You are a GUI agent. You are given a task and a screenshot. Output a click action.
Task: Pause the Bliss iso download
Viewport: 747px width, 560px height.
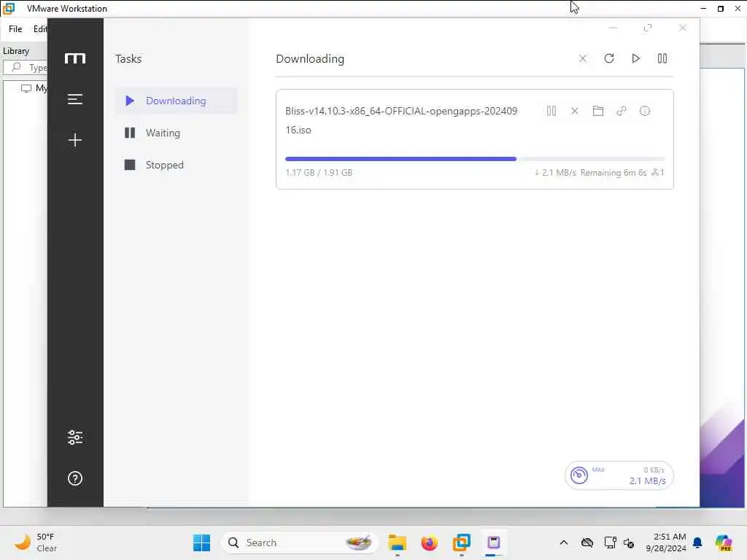pyautogui.click(x=551, y=111)
